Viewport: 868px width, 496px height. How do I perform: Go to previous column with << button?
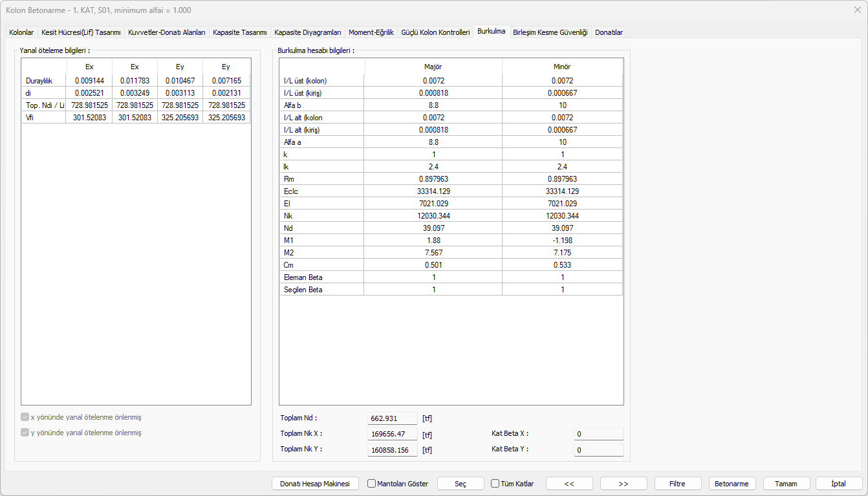tap(569, 484)
